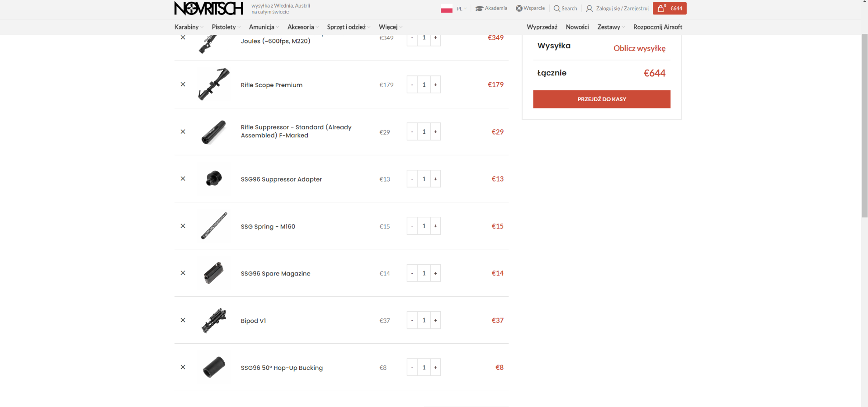Click the user account login icon
The height and width of the screenshot is (407, 868).
[590, 9]
